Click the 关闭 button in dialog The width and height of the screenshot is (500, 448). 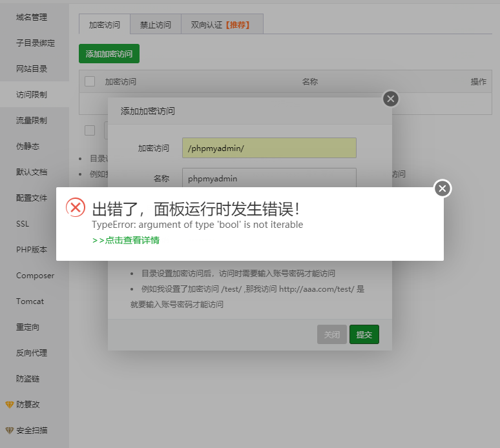point(331,334)
